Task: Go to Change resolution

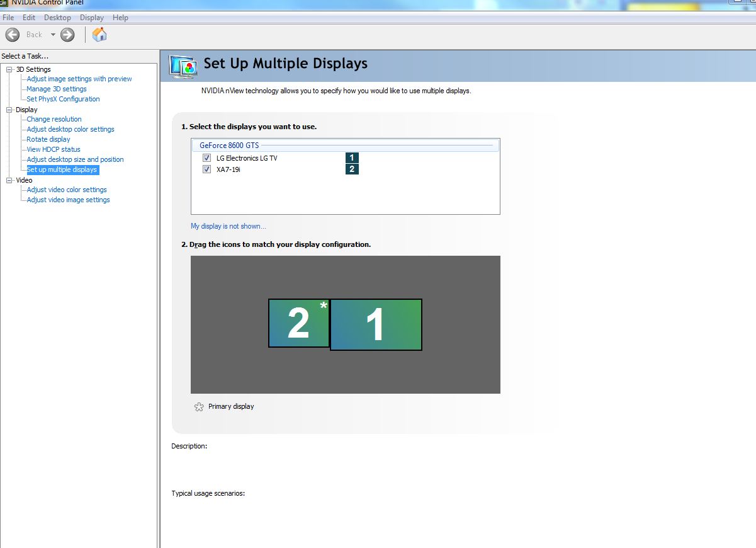Action: [x=54, y=119]
